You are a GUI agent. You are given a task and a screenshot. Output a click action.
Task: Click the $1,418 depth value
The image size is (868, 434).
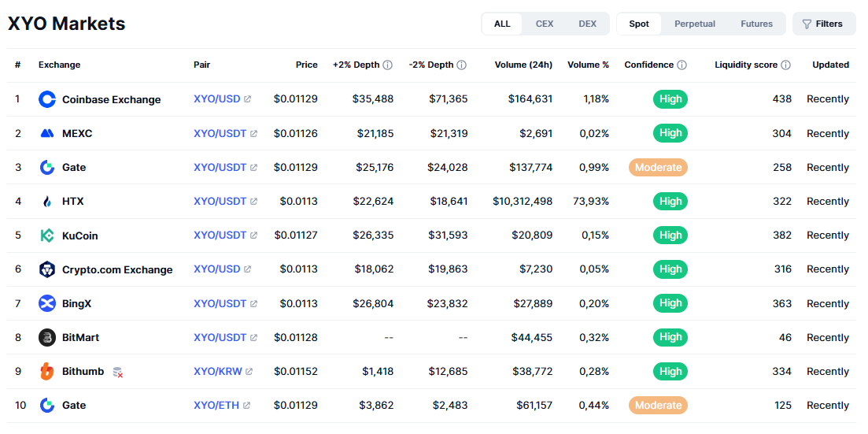[378, 371]
